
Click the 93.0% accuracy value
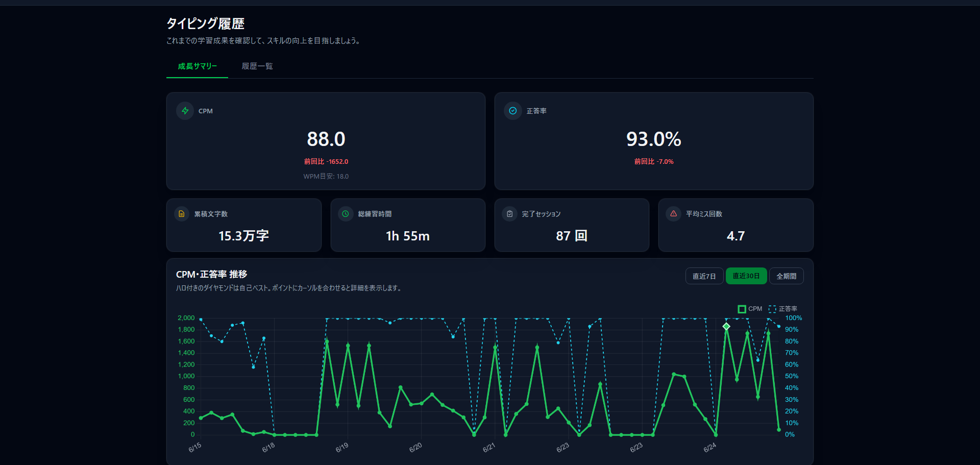coord(654,139)
